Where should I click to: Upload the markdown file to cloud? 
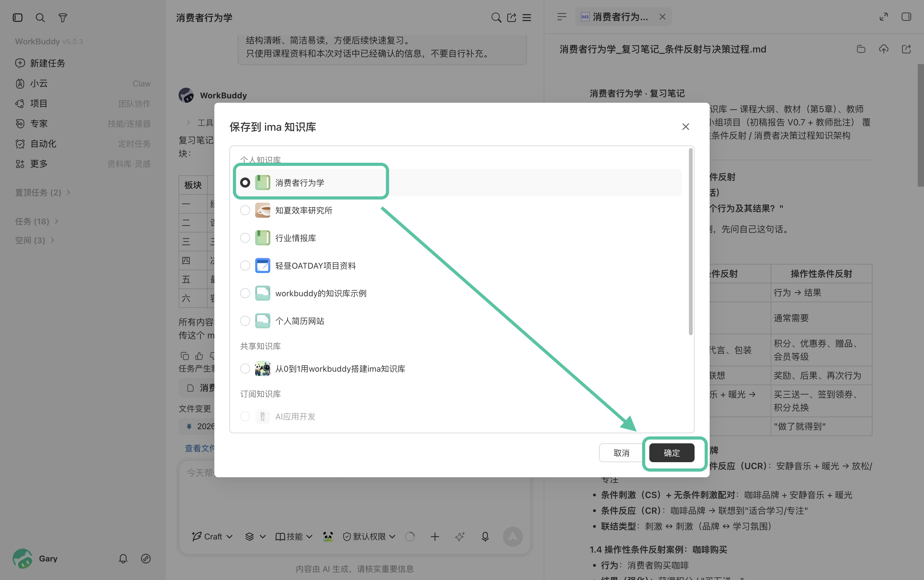pos(884,49)
